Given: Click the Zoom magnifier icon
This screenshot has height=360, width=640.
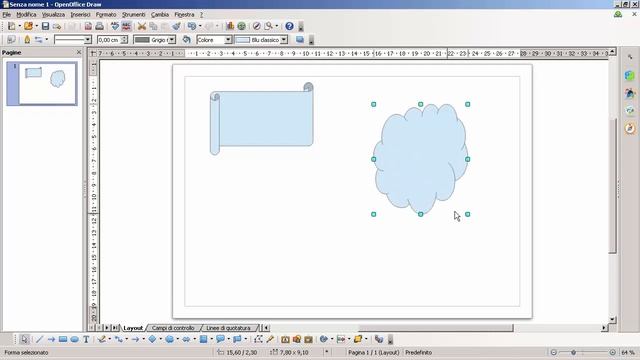Looking at the screenshot, I should (268, 26).
